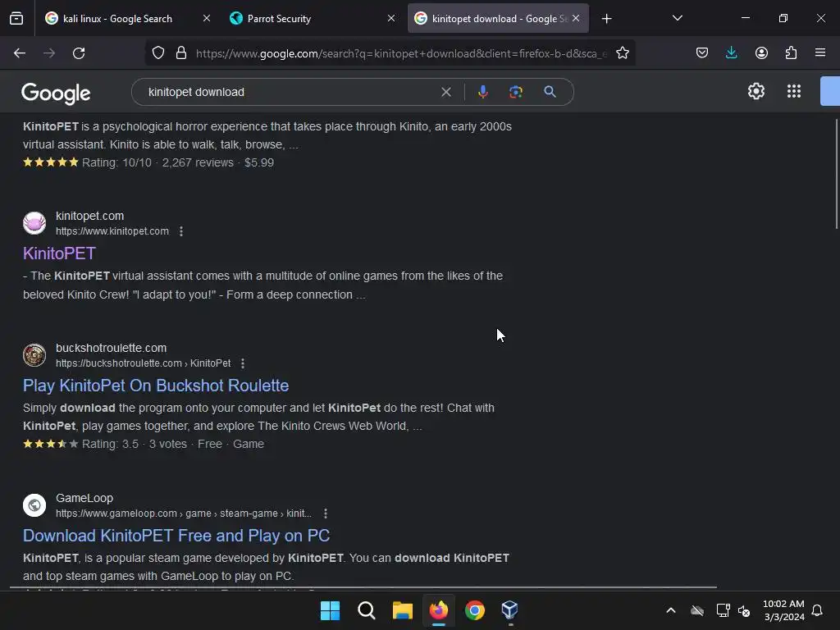This screenshot has height=630, width=840.
Task: Clear the search query with X
Action: pyautogui.click(x=445, y=92)
